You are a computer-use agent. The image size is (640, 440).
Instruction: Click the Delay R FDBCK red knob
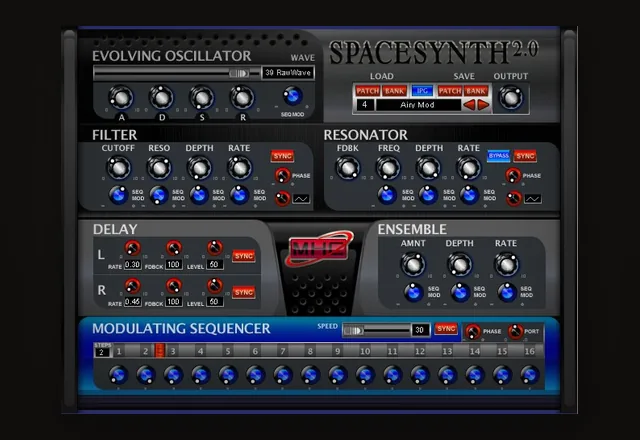point(174,285)
